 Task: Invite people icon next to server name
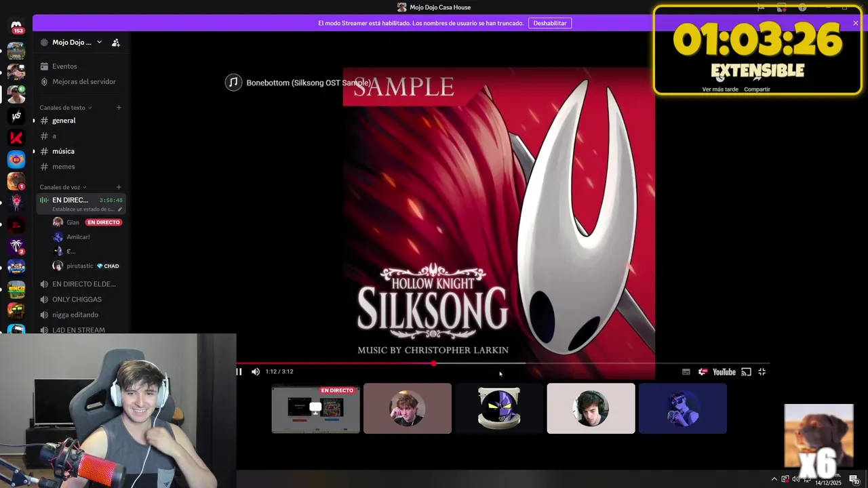pyautogui.click(x=116, y=42)
